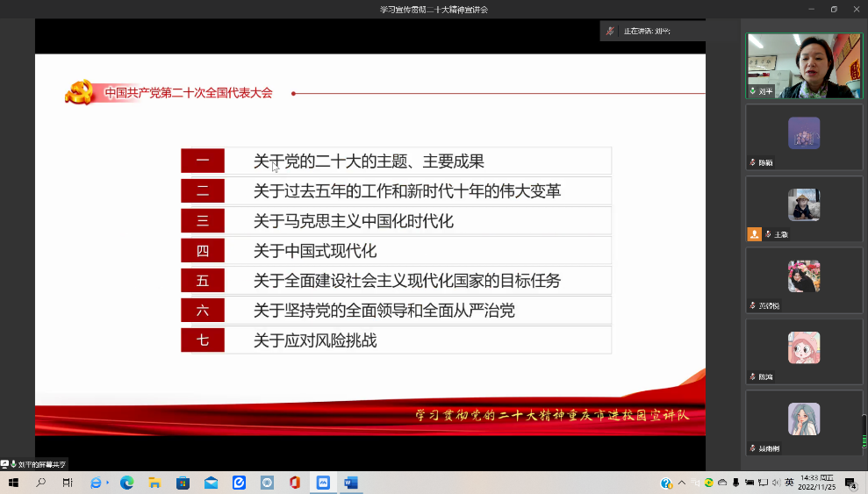The height and width of the screenshot is (494, 868).
Task: Expand hidden system tray icons chevron
Action: (x=682, y=483)
